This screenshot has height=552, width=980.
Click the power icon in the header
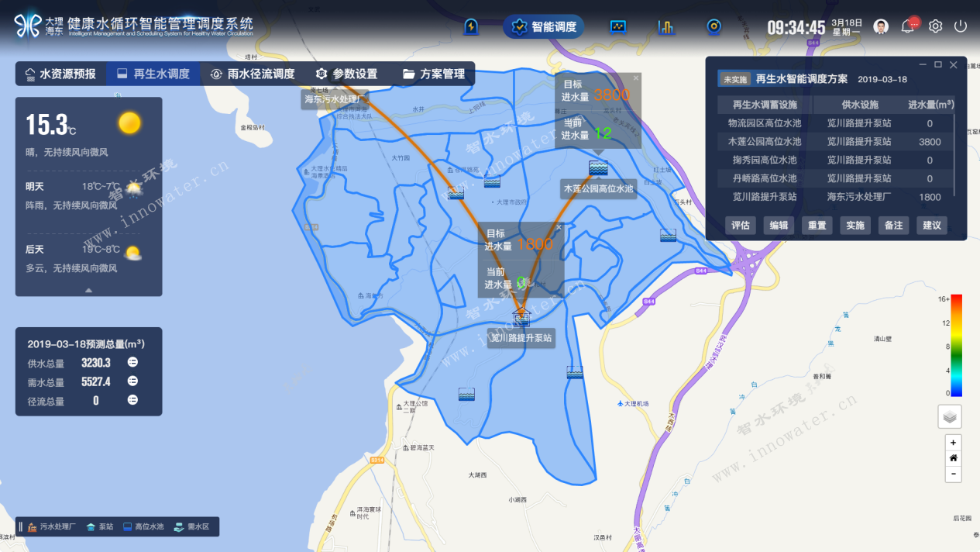coord(961,26)
